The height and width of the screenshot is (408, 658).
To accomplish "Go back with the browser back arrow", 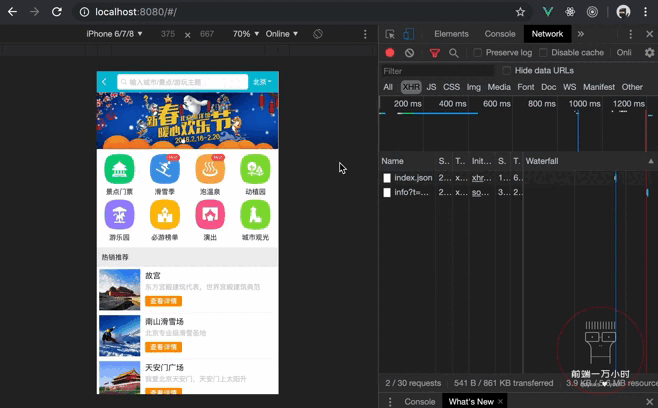I will point(12,12).
